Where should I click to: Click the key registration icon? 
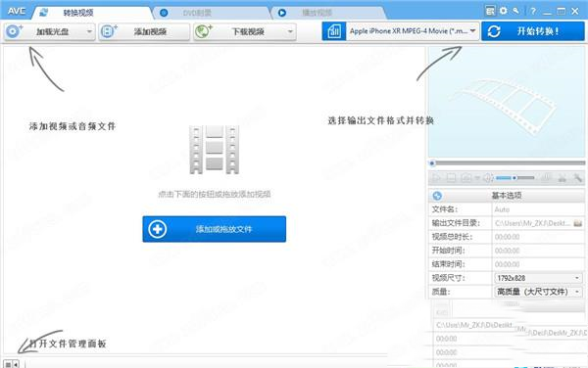click(x=516, y=11)
